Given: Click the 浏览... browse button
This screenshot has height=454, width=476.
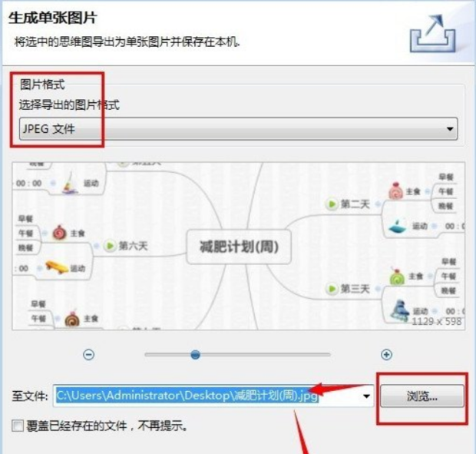Looking at the screenshot, I should click(x=422, y=396).
